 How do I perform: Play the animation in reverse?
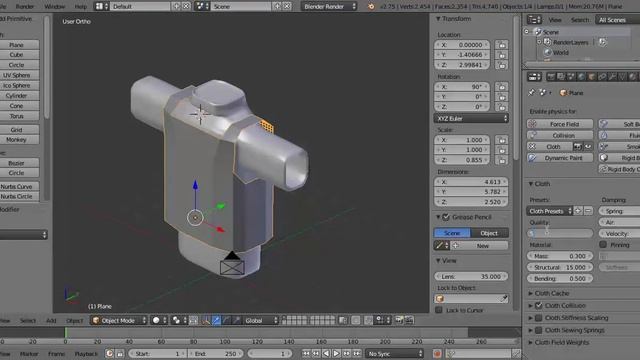click(326, 353)
